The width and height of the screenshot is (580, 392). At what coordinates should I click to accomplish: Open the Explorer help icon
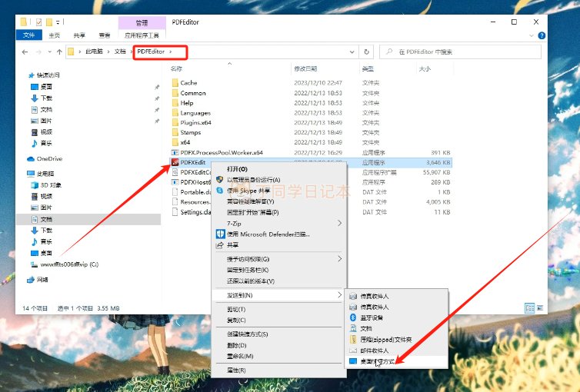[x=542, y=35]
